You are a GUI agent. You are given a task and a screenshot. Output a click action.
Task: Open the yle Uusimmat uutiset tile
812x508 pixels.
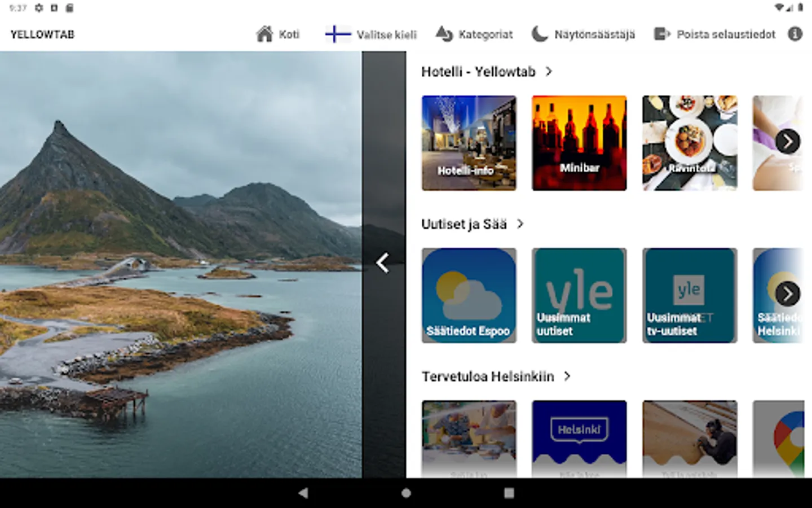point(579,295)
